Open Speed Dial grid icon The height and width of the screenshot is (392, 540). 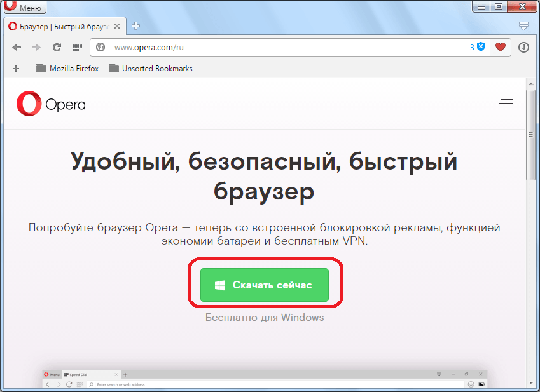[x=78, y=48]
